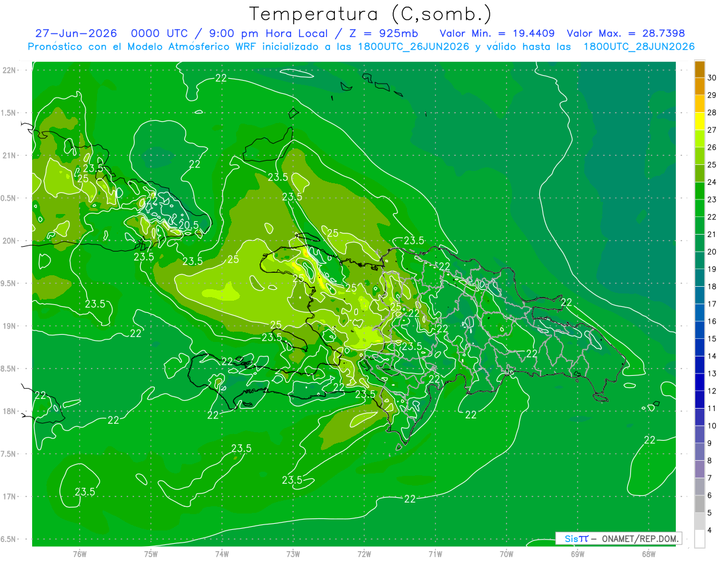Click the "19N" latitude axis label
The width and height of the screenshot is (728, 562).
[9, 326]
